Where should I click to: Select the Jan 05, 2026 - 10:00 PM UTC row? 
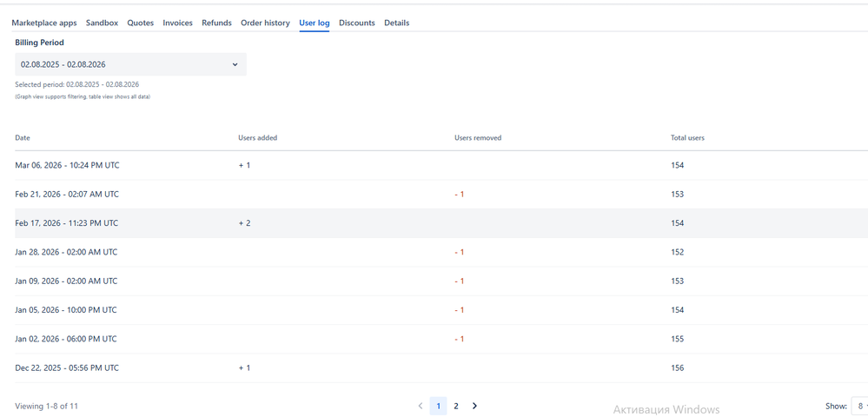click(441, 310)
